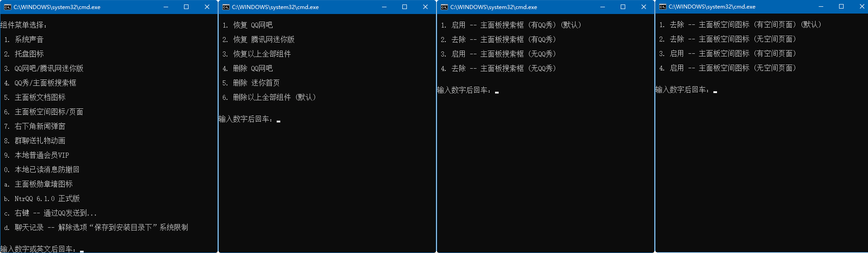Click cmd icon in the 主面板空间图标 options window
Image resolution: width=868 pixels, height=253 pixels.
pyautogui.click(x=663, y=7)
